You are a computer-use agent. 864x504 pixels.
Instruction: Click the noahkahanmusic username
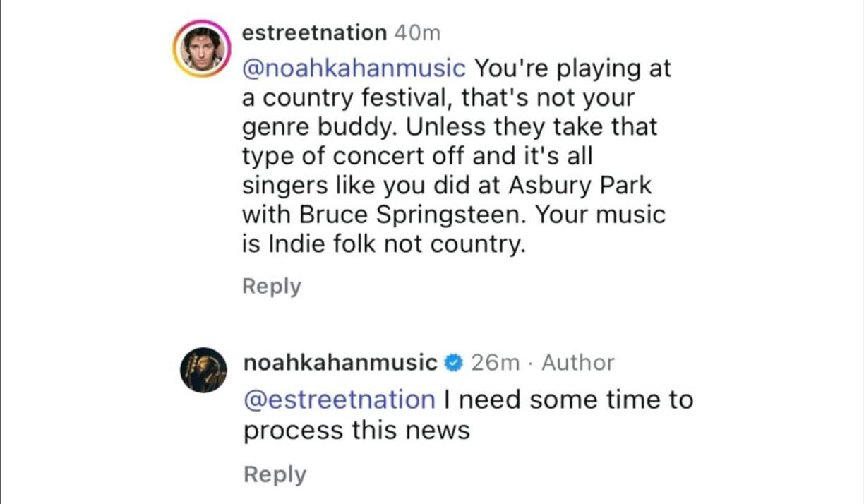pos(340,363)
